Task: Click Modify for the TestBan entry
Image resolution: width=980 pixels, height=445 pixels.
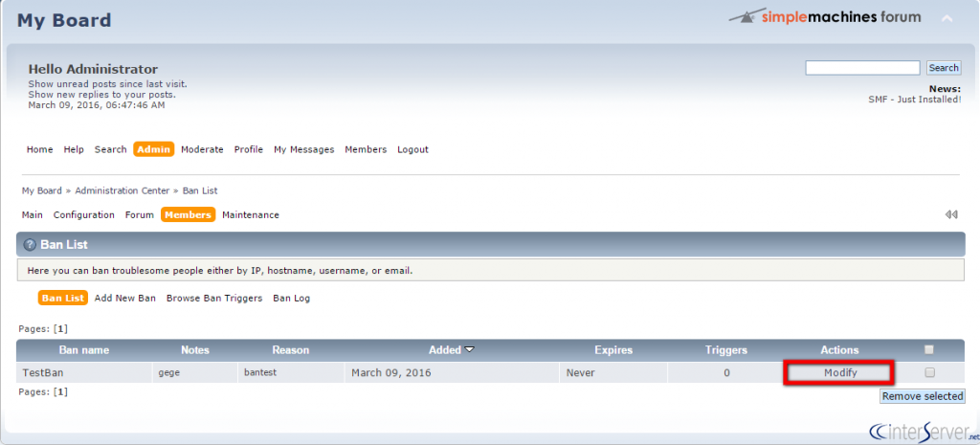Action: (x=839, y=372)
